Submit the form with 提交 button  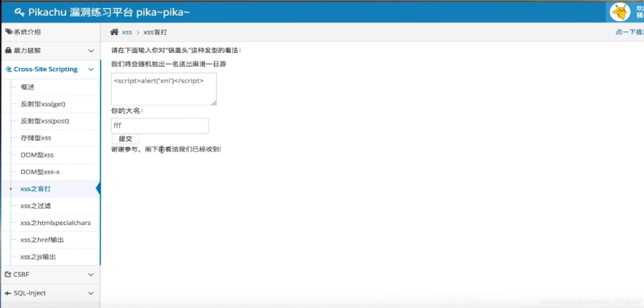click(125, 139)
